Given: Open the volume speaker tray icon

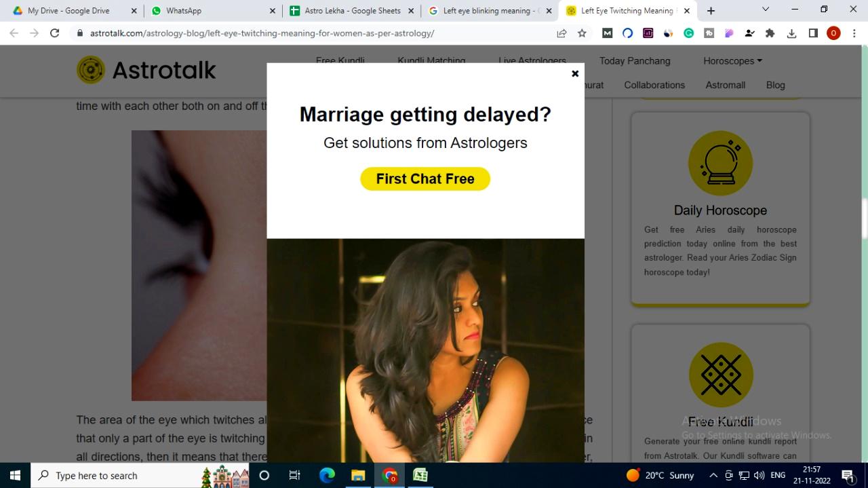Looking at the screenshot, I should [x=759, y=475].
